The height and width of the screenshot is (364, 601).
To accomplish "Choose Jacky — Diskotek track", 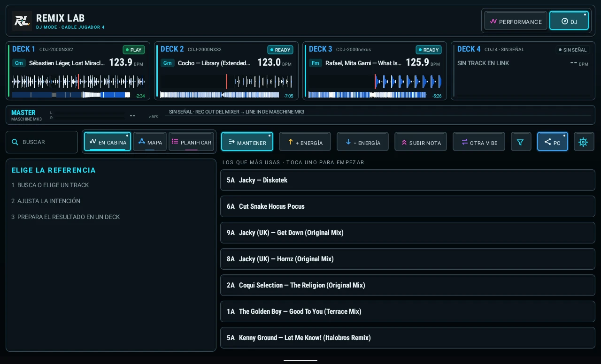I will click(x=408, y=180).
